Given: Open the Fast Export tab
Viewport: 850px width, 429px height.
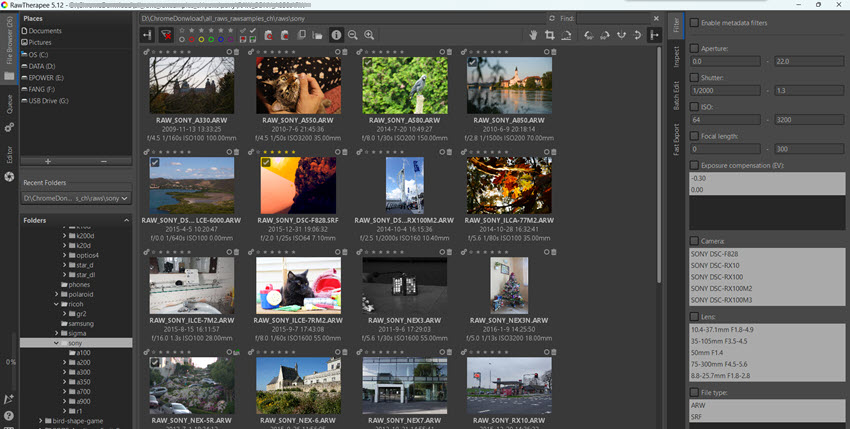Looking at the screenshot, I should [x=676, y=140].
